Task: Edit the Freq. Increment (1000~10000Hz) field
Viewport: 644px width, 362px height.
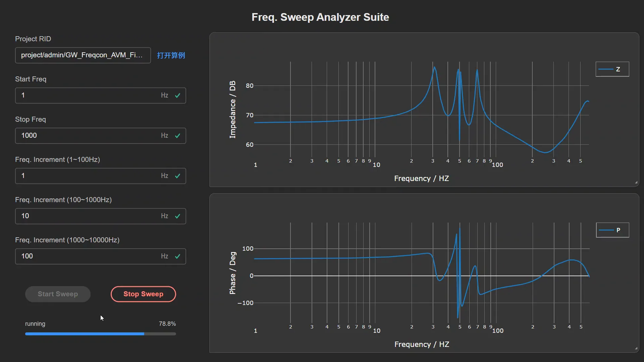Action: [x=101, y=256]
